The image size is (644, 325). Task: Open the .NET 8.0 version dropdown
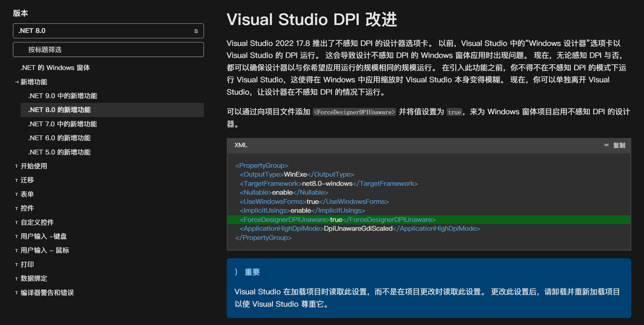click(x=108, y=31)
